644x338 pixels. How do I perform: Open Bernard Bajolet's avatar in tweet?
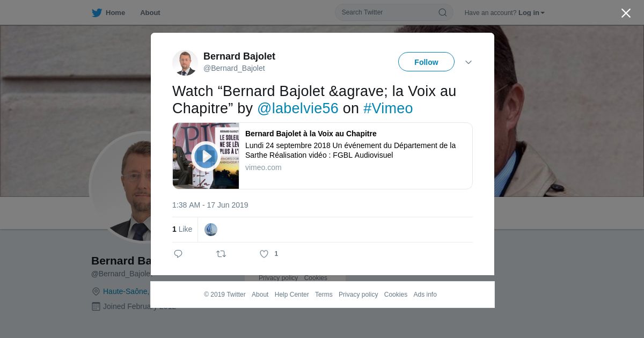185,63
